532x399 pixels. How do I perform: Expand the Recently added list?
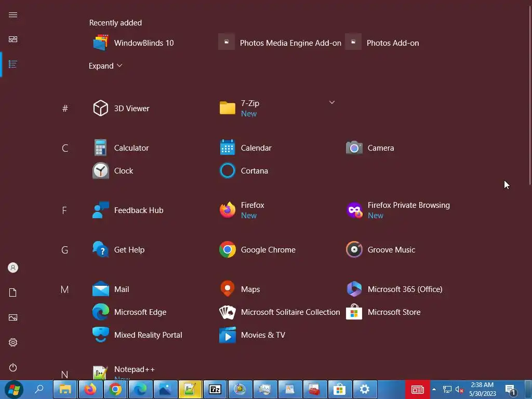105,66
